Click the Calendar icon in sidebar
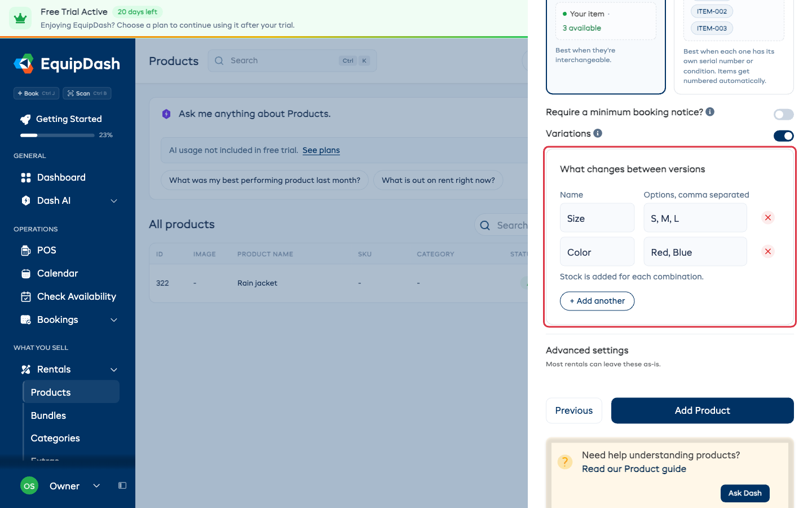 click(x=26, y=274)
